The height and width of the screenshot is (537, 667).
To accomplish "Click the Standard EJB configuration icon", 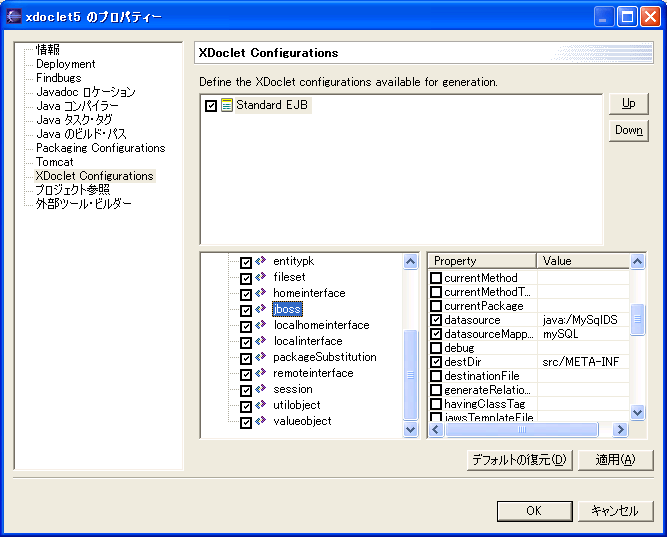I will pos(227,105).
